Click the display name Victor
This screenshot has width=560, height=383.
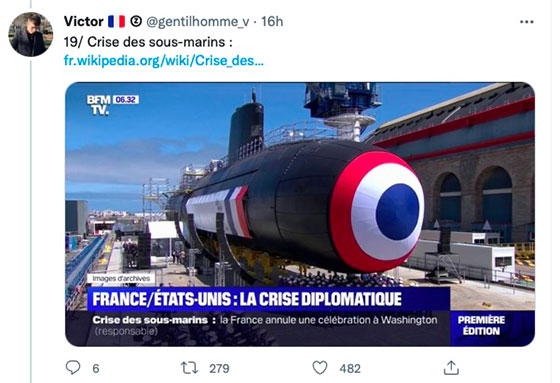coord(84,21)
